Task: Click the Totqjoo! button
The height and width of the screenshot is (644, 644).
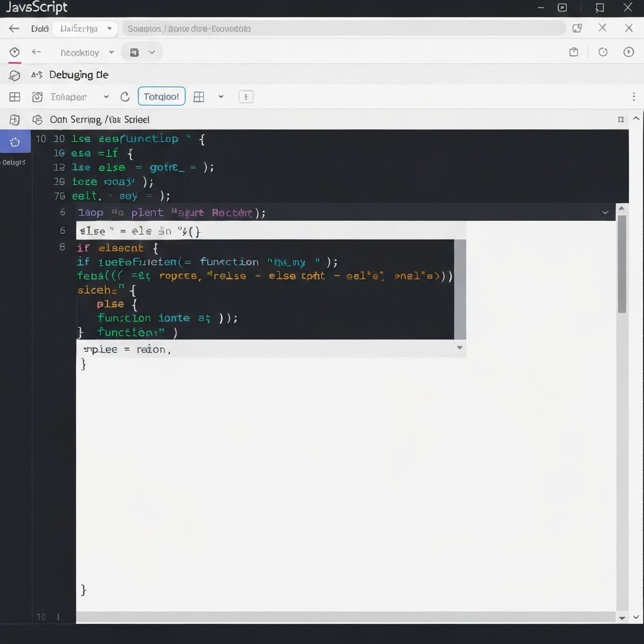Action: pyautogui.click(x=161, y=97)
